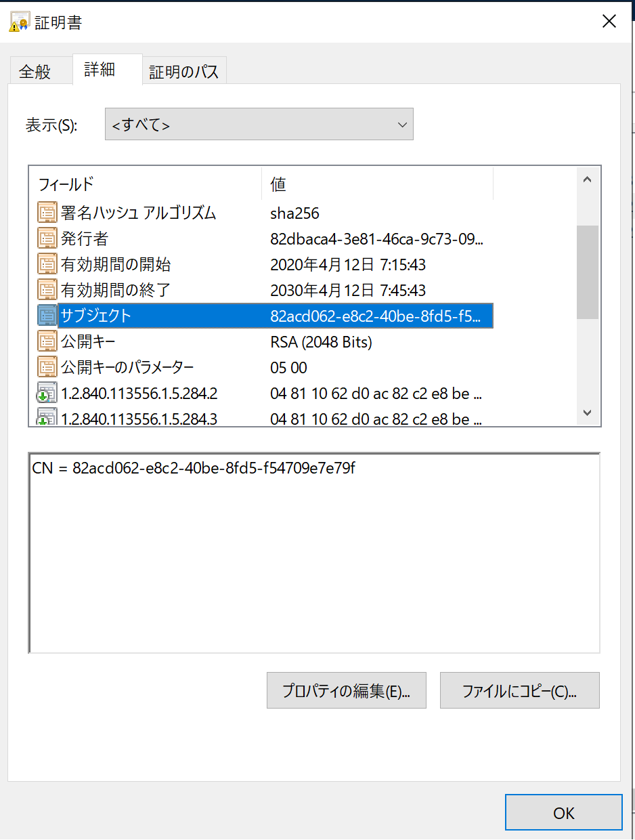Click the certificate icon in title bar

tap(18, 22)
